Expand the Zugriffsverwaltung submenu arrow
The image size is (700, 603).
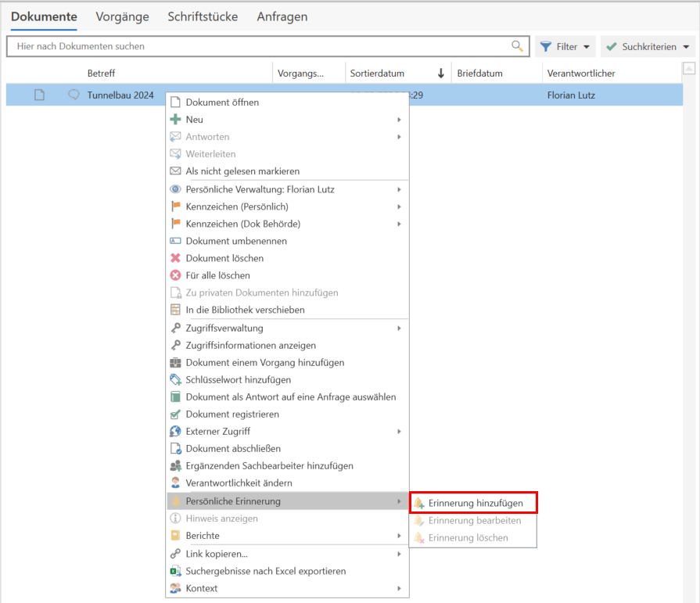point(399,328)
